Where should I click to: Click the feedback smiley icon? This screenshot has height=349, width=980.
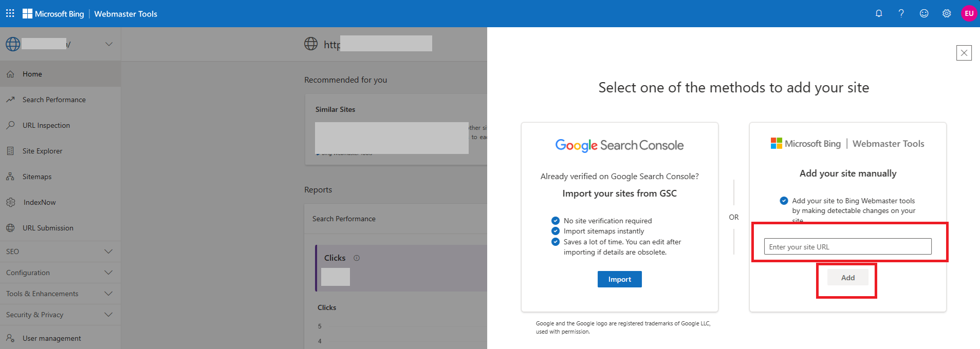[x=924, y=13]
